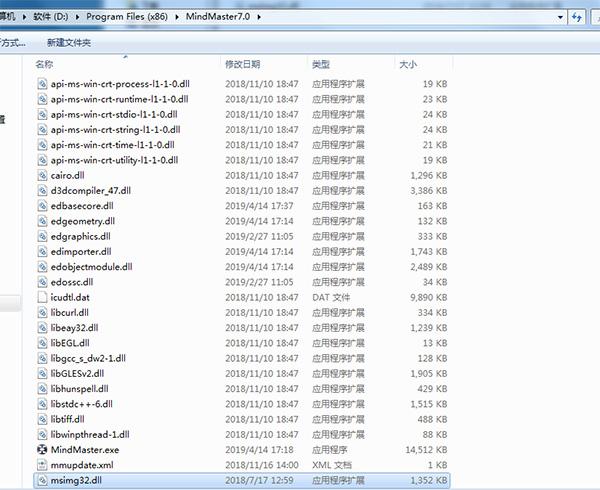Select api-ms-win-crt-runtime-l1-1-0.dll file name
Viewport: 600px width, 490px height.
pos(119,99)
